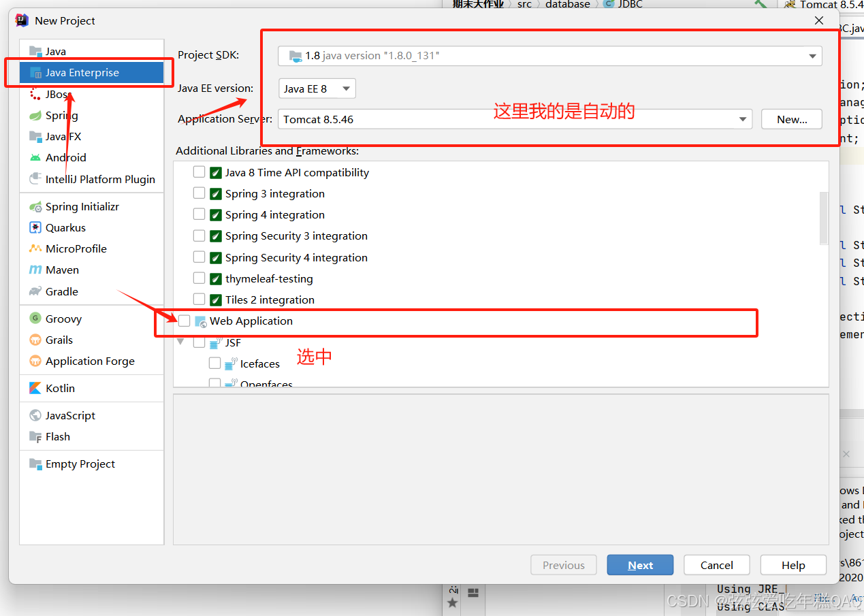Tick Spring Security 4 integration checkbox
This screenshot has width=864, height=616.
199,257
